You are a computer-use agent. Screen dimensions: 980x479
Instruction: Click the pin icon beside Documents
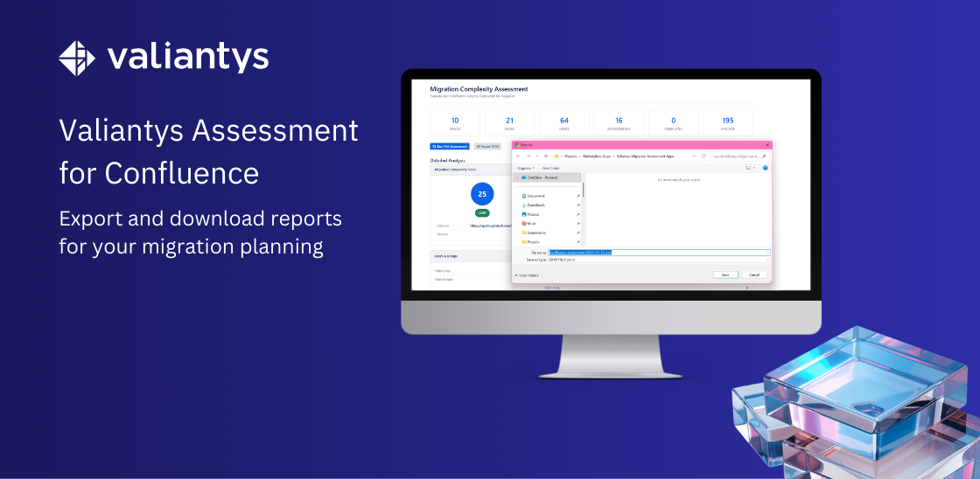[x=578, y=196]
